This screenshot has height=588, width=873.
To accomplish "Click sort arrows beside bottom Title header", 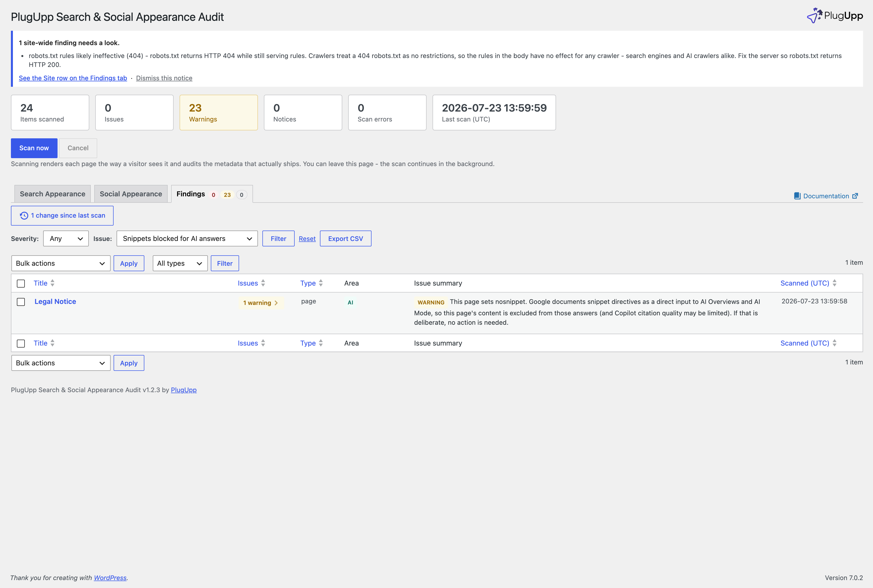I will pos(53,343).
